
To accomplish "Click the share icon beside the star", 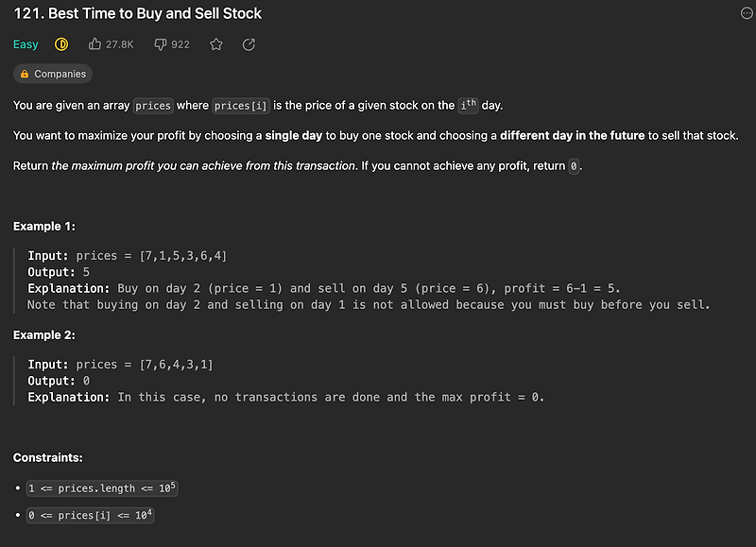I will pos(248,43).
